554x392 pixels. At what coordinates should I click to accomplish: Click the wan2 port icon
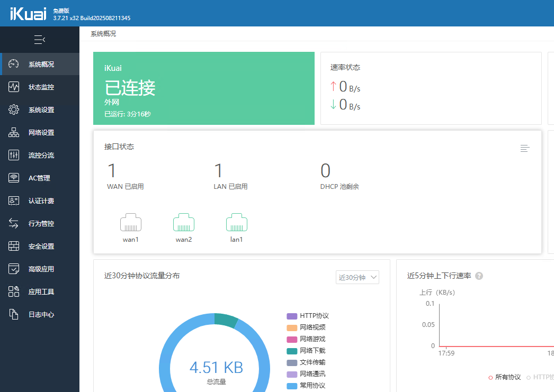click(x=184, y=222)
